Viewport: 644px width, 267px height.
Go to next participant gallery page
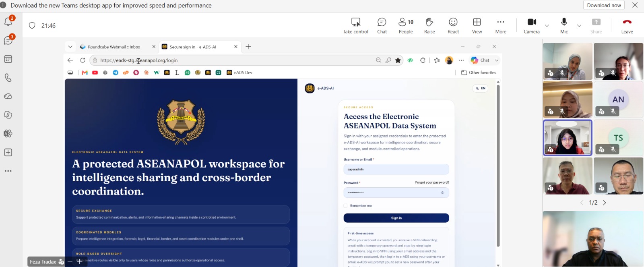(605, 203)
